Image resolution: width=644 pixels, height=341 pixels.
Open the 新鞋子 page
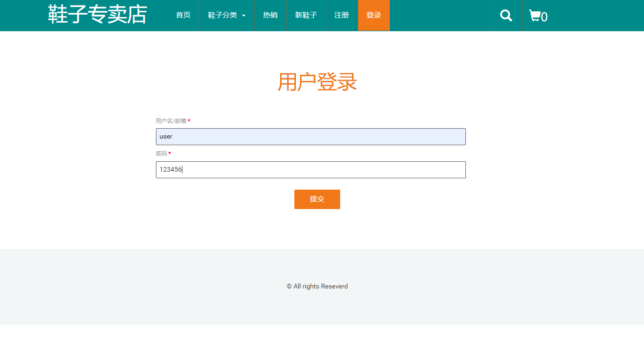[306, 15]
